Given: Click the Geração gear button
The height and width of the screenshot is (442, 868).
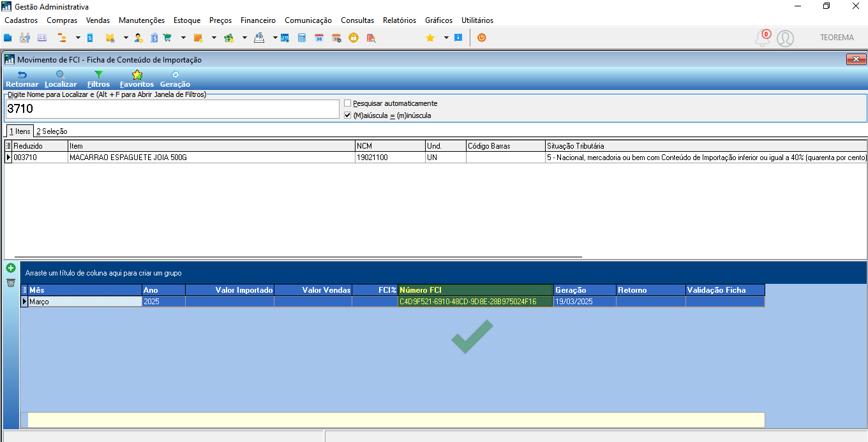Looking at the screenshot, I should click(x=175, y=79).
